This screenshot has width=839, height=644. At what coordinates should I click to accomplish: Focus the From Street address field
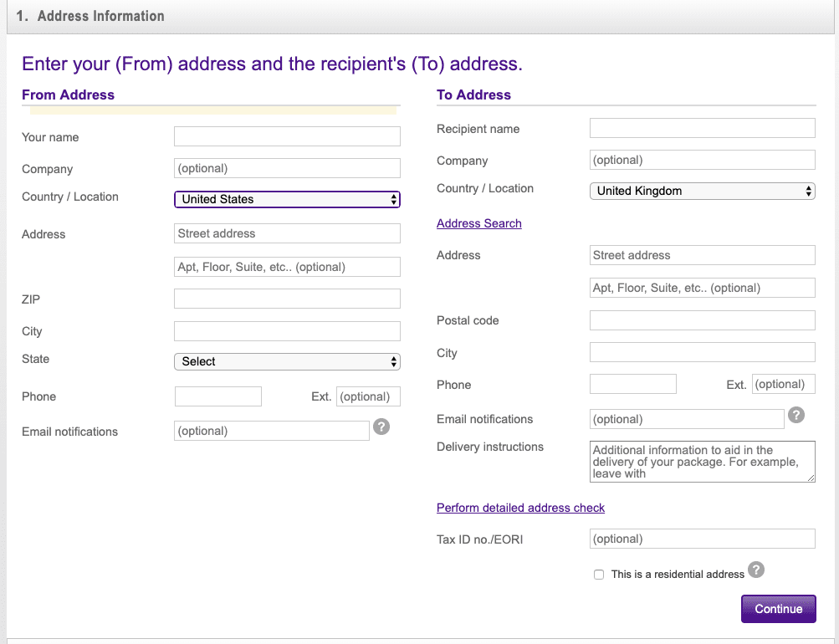(x=287, y=233)
